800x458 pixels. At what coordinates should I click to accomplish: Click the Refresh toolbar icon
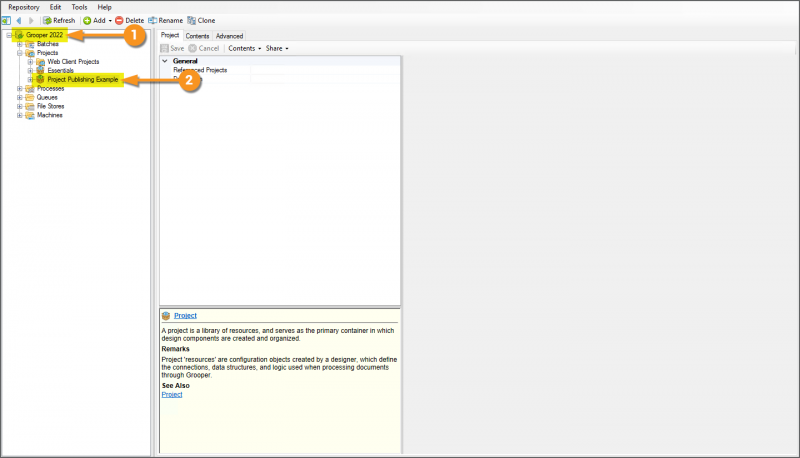pyautogui.click(x=47, y=20)
